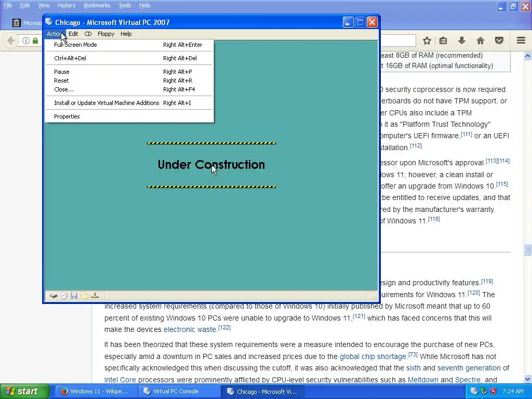The height and width of the screenshot is (399, 532).
Task: Click scrollbar down arrow in Firefox page
Action: coord(528,379)
